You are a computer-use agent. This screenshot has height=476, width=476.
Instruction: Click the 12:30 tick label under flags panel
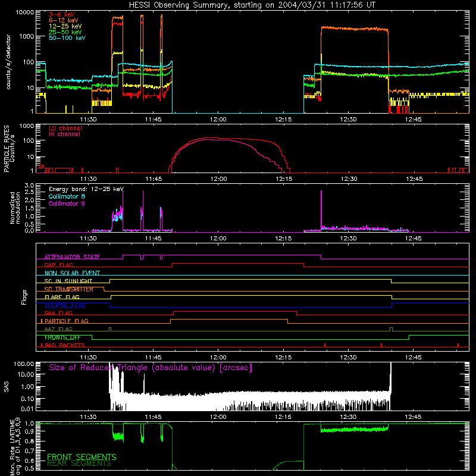coord(348,358)
